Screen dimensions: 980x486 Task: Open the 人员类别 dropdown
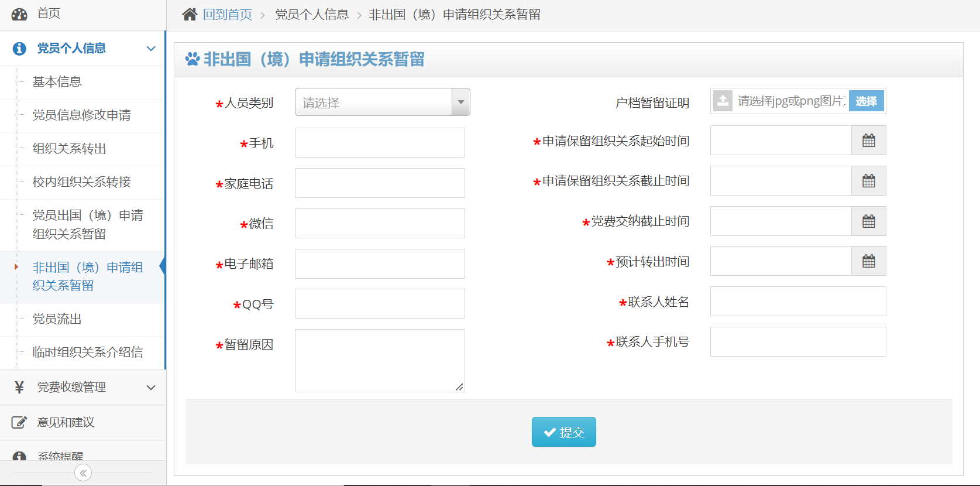(x=382, y=102)
